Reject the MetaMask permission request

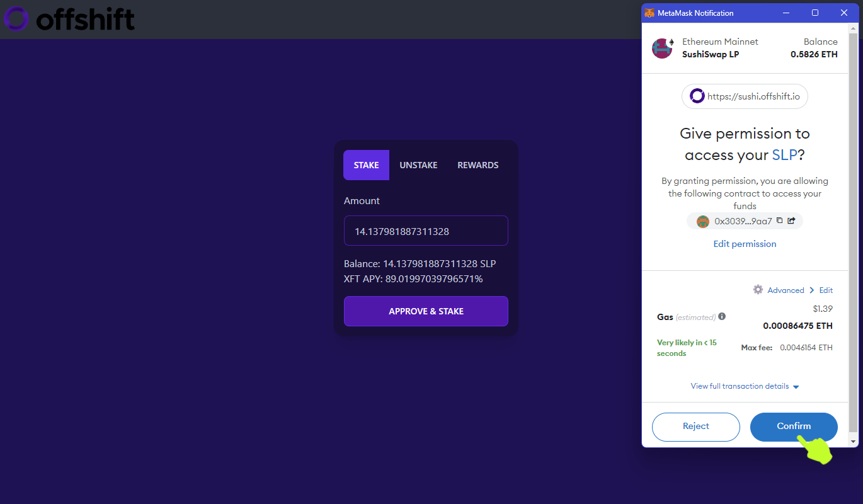696,427
